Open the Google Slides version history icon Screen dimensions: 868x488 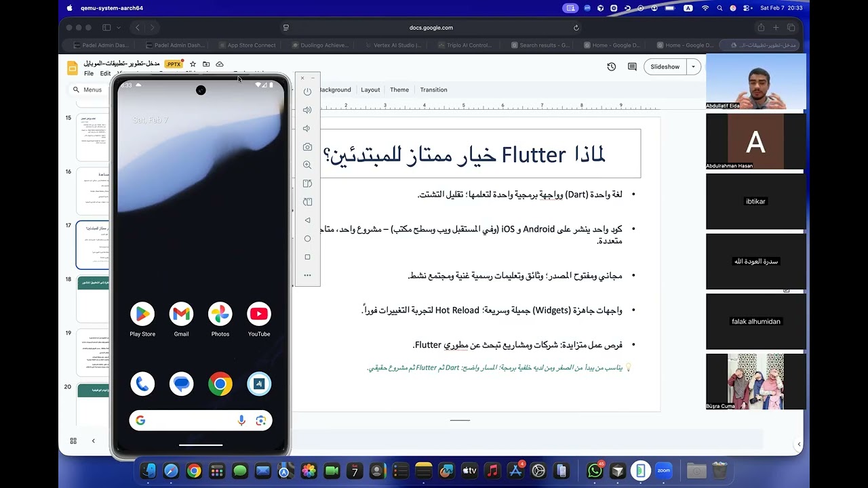(x=612, y=66)
